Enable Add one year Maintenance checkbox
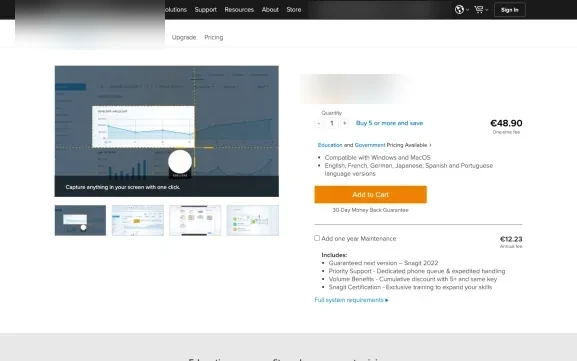This screenshot has width=577, height=361. (x=317, y=238)
